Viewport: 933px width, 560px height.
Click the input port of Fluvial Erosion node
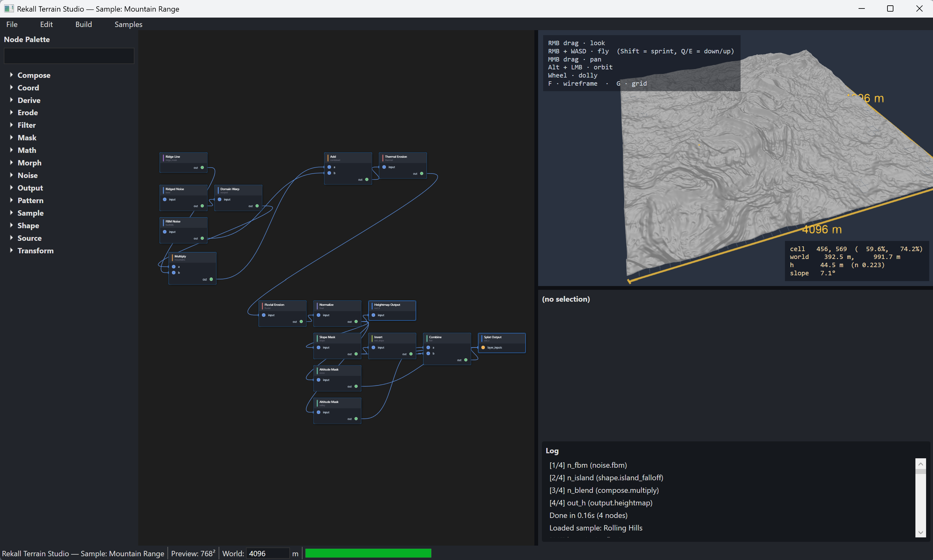click(264, 315)
